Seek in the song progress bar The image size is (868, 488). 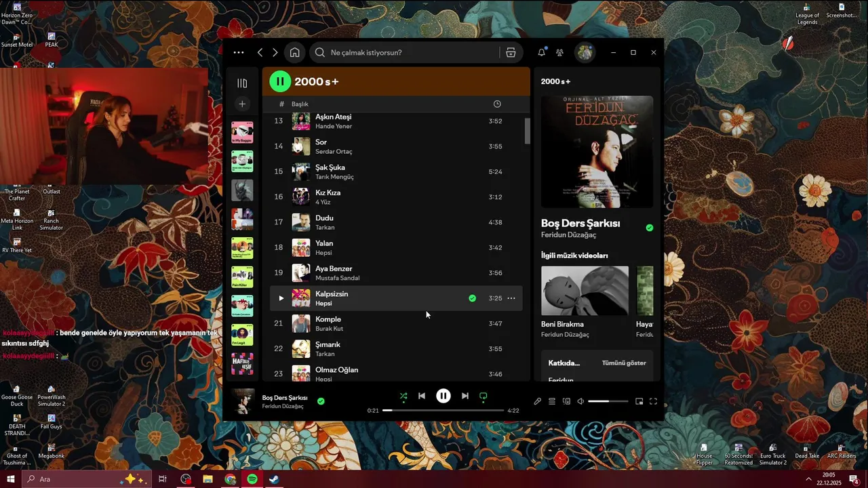tap(443, 411)
